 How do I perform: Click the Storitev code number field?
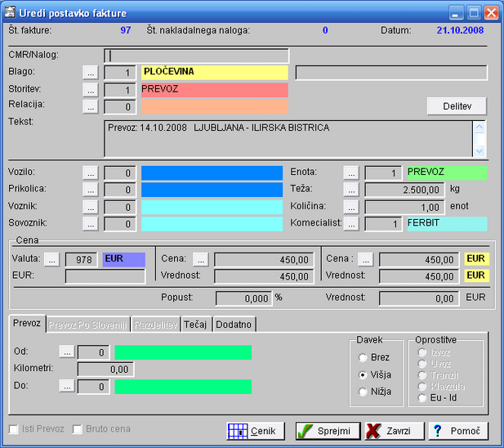click(120, 90)
